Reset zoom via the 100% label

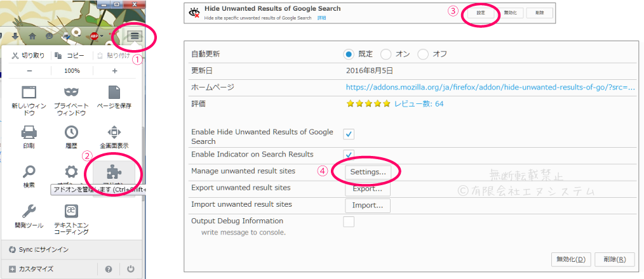[72, 70]
